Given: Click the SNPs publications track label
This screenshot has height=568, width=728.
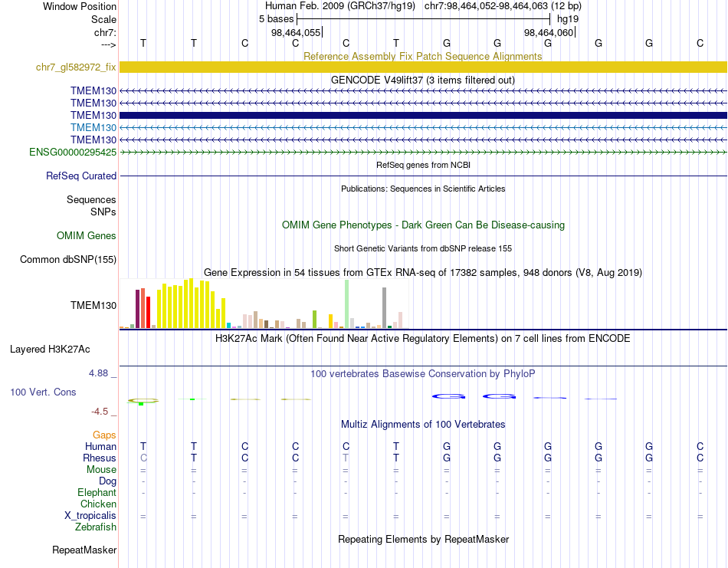Looking at the screenshot, I should pyautogui.click(x=103, y=212).
